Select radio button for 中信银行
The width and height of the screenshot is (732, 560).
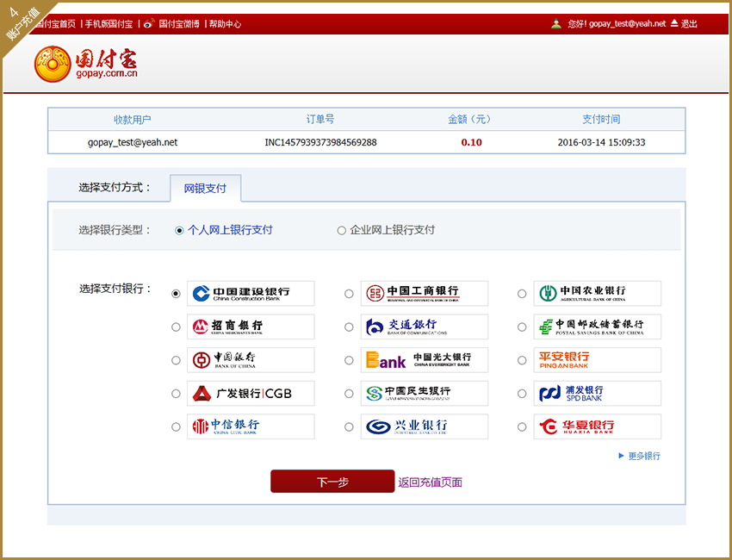tap(176, 426)
